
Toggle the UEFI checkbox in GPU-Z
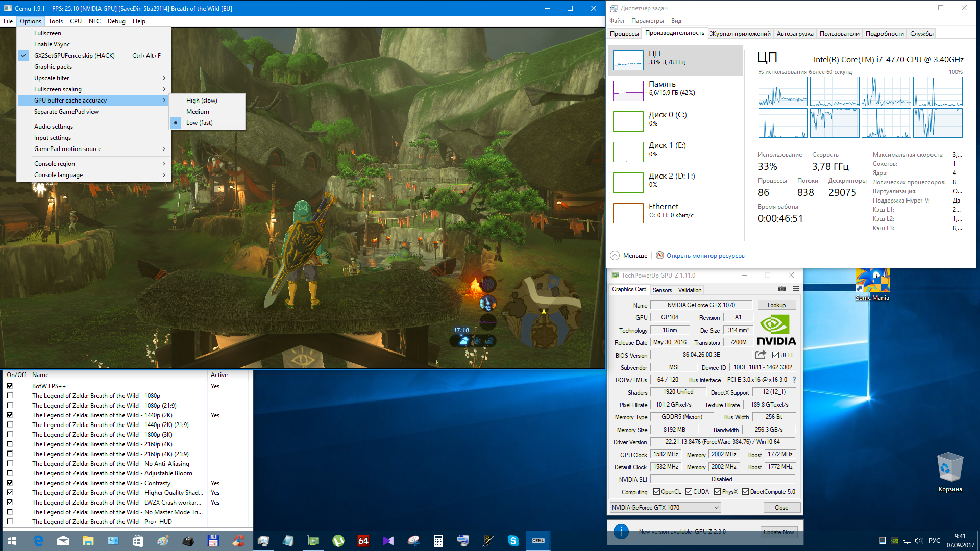pyautogui.click(x=775, y=355)
